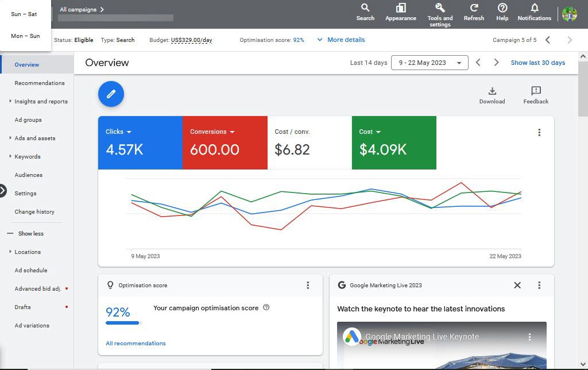
Task: Click the Campaign 5 of 5 text
Action: click(514, 40)
